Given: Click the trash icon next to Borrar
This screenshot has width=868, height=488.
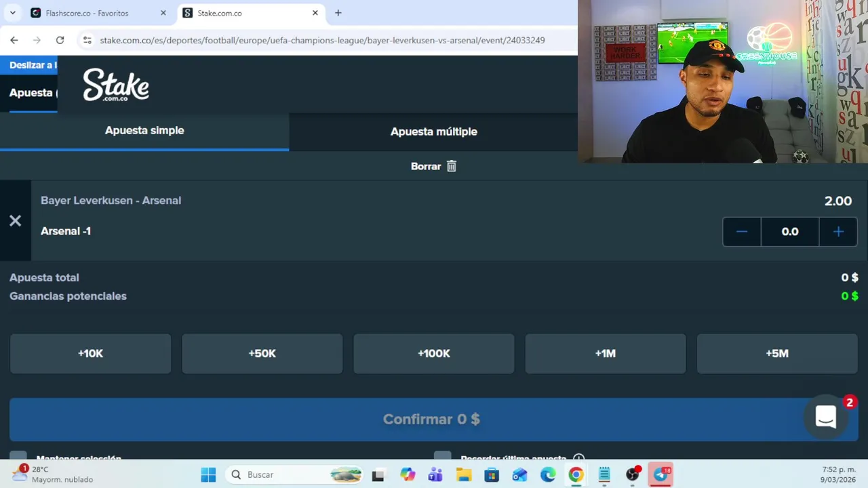Looking at the screenshot, I should (x=452, y=166).
